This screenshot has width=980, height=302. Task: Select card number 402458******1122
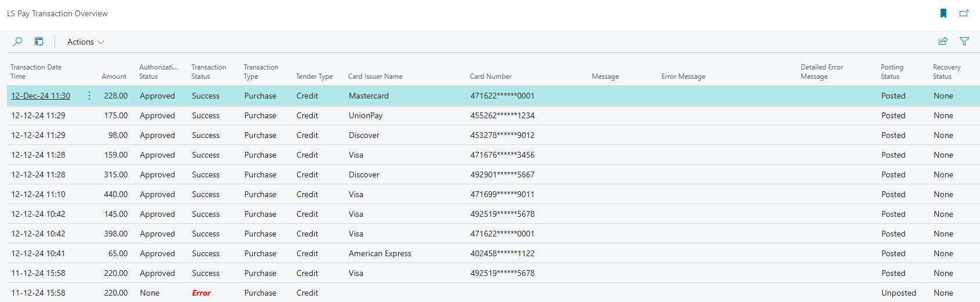click(502, 253)
